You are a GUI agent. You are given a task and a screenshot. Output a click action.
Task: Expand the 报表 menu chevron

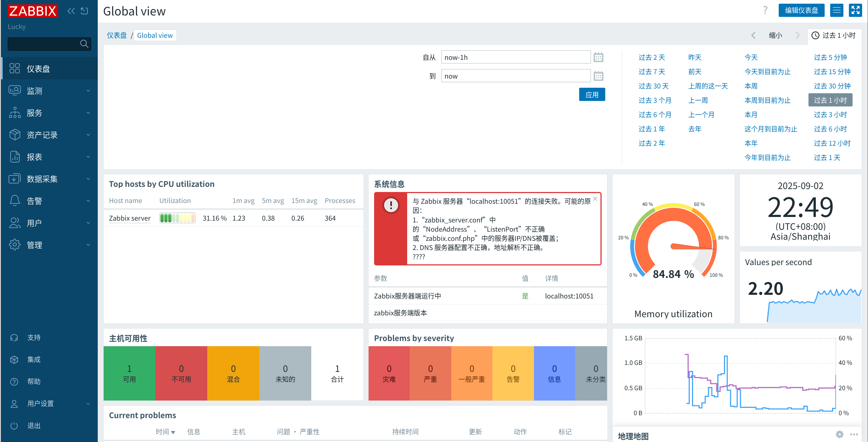coord(88,157)
